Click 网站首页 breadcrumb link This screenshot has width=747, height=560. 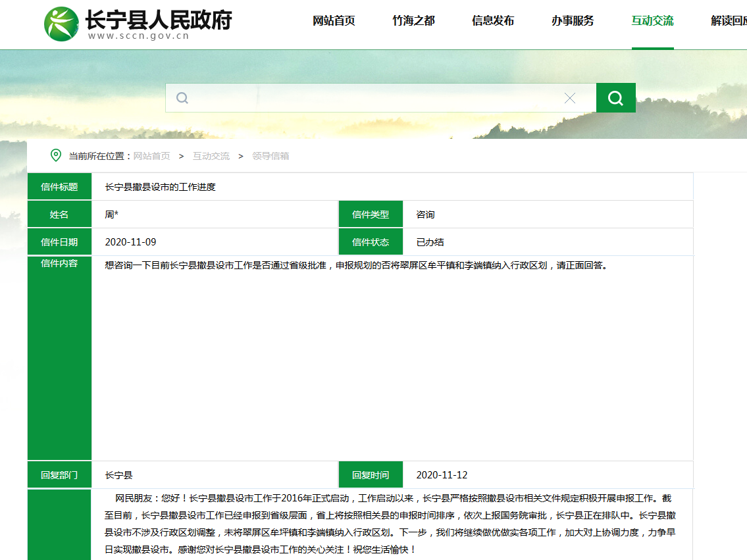click(x=151, y=156)
